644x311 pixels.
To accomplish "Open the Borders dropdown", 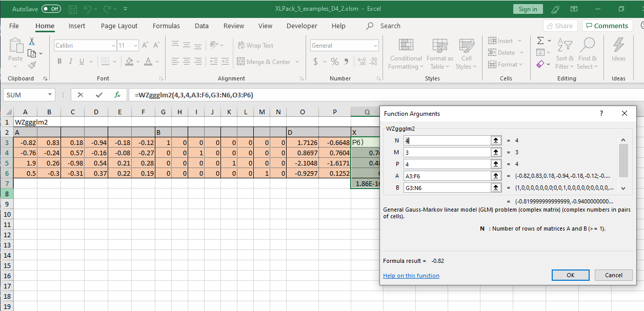I will tap(114, 61).
